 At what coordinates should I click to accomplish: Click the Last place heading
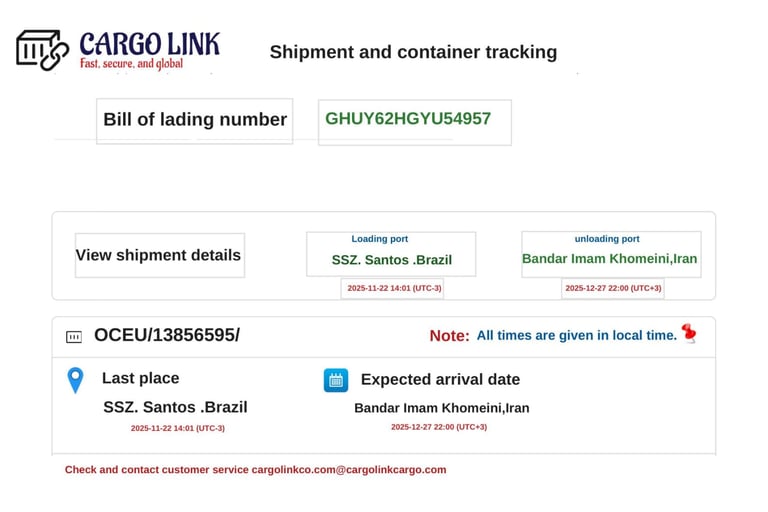(x=140, y=379)
